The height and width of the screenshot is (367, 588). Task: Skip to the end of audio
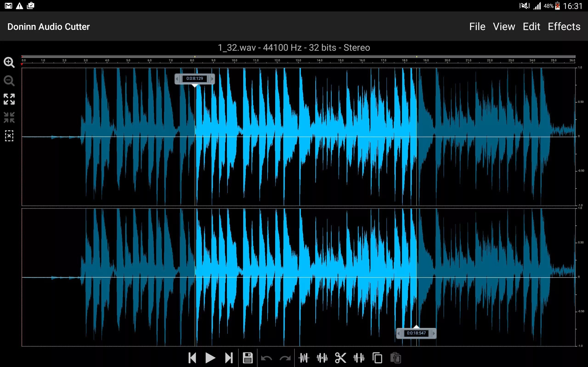click(x=229, y=358)
